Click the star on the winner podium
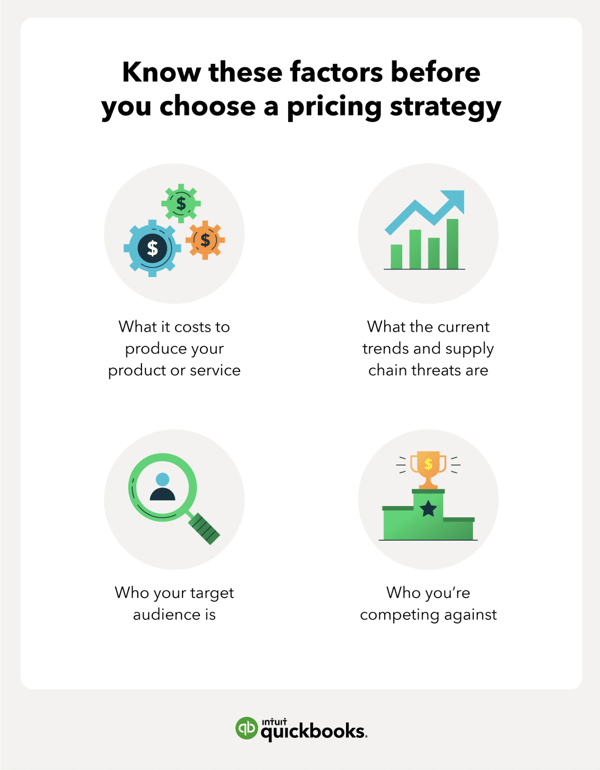The width and height of the screenshot is (600, 770). coord(428,508)
